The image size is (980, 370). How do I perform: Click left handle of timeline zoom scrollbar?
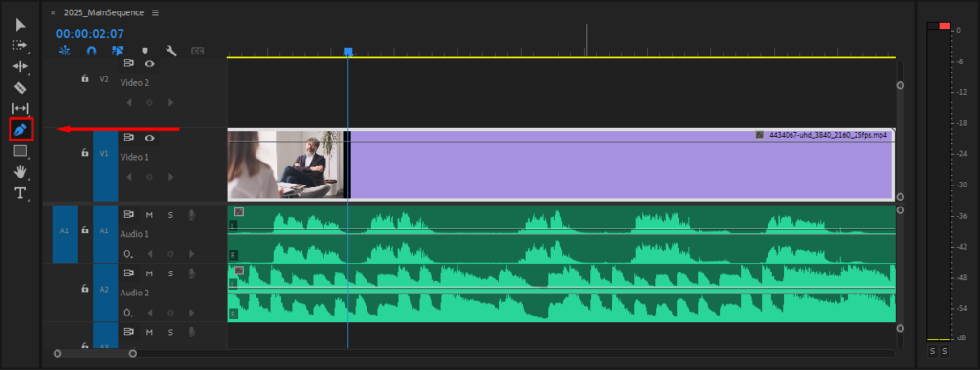(x=57, y=353)
